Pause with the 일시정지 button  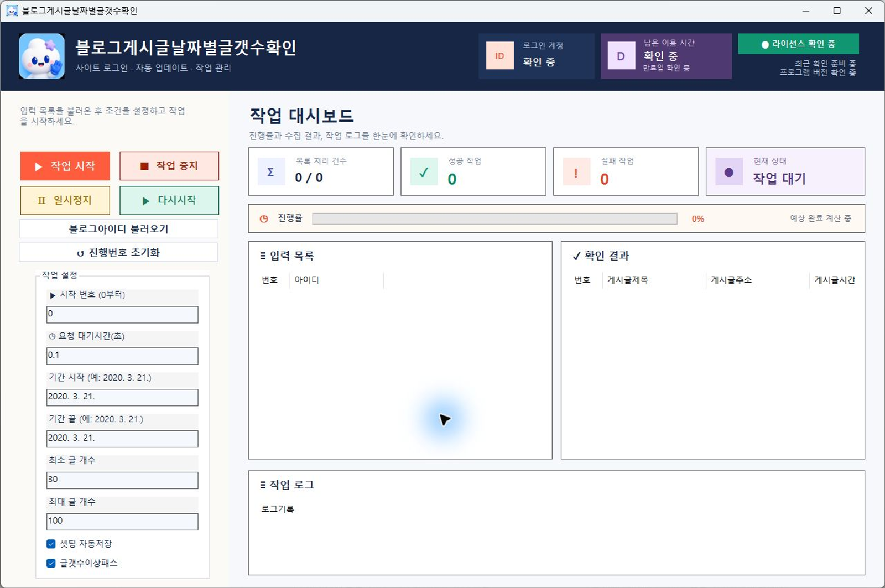[65, 200]
